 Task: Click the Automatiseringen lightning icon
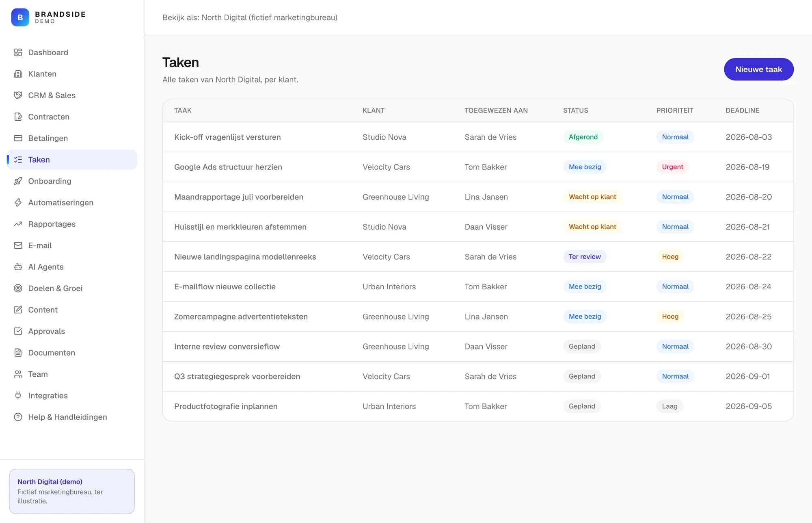[x=18, y=202]
